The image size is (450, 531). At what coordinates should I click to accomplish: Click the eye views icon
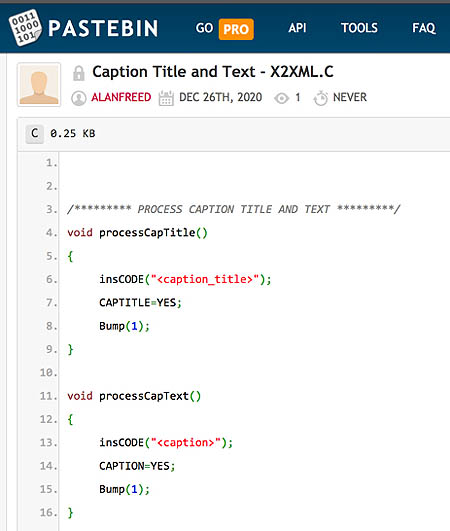click(x=281, y=99)
